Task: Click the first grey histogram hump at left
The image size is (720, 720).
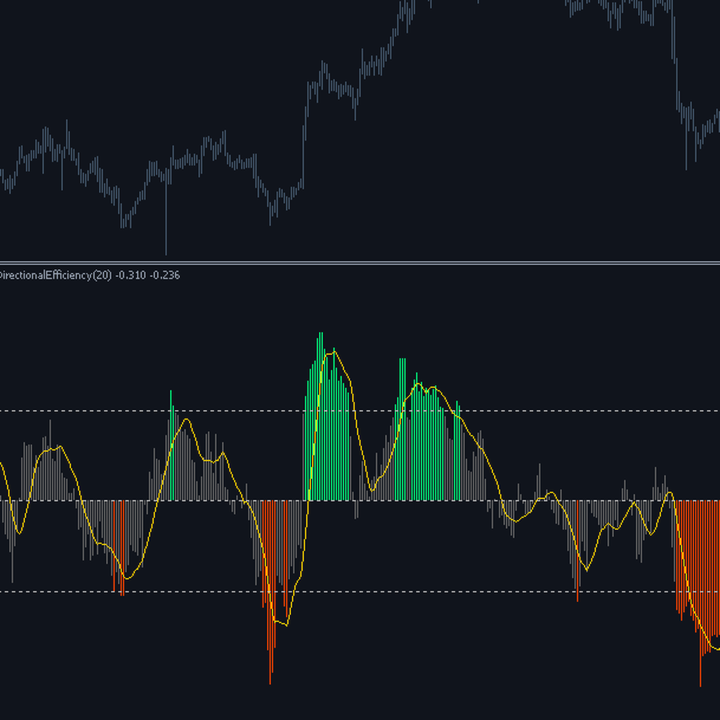Action: click(x=48, y=461)
